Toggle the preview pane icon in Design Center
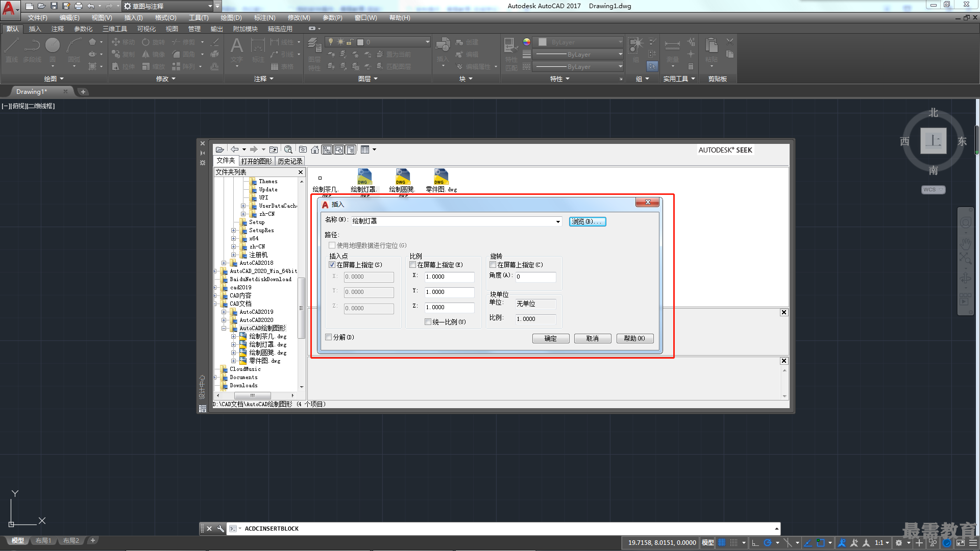 pyautogui.click(x=339, y=149)
